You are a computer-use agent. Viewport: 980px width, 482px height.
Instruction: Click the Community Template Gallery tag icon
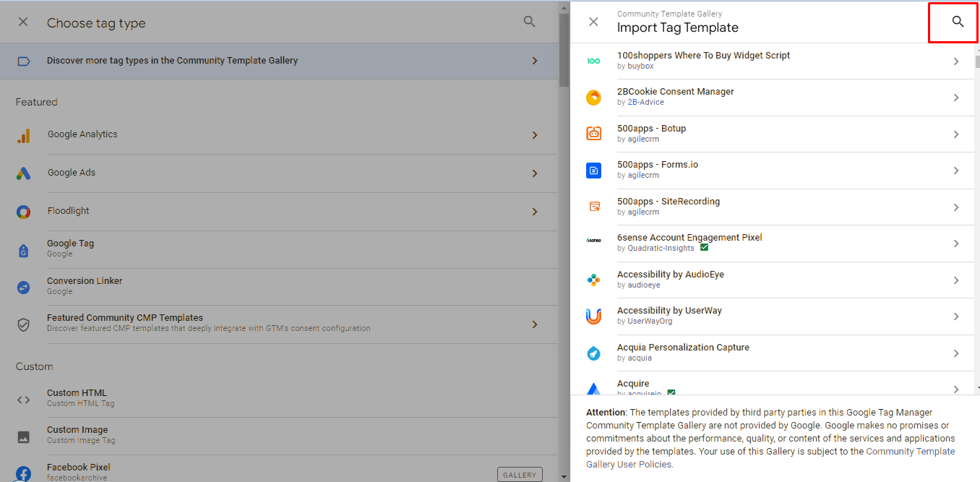23,61
